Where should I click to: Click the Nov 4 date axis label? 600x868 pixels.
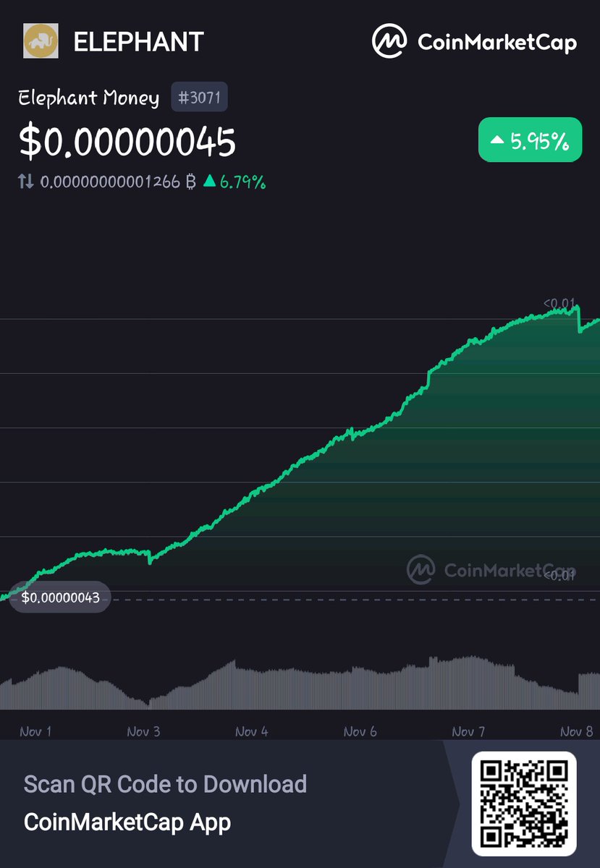(x=252, y=731)
